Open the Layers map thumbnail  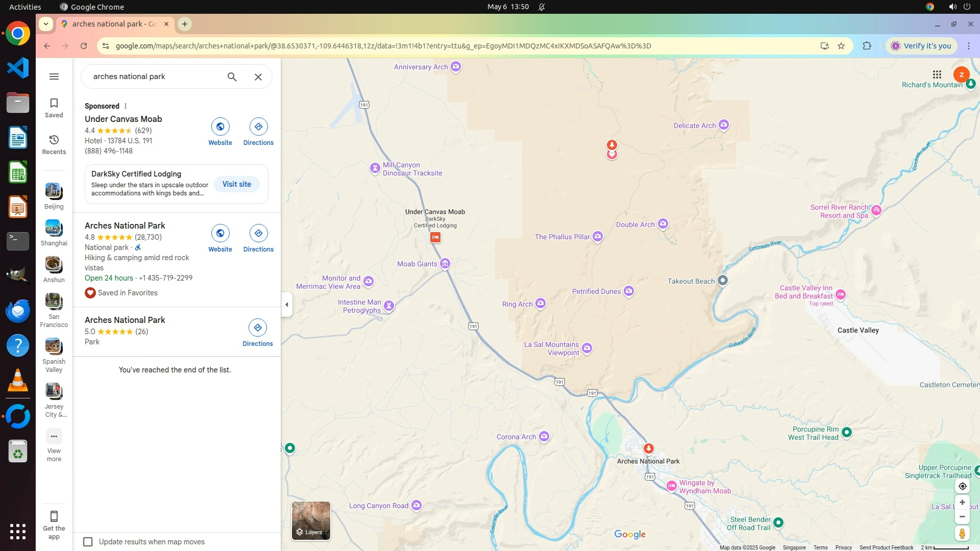[311, 520]
